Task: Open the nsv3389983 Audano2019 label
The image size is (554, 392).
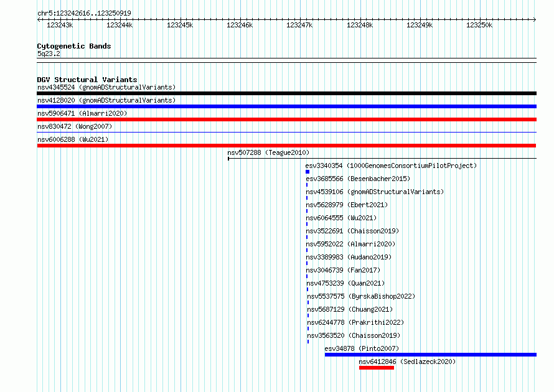Action: (x=349, y=257)
